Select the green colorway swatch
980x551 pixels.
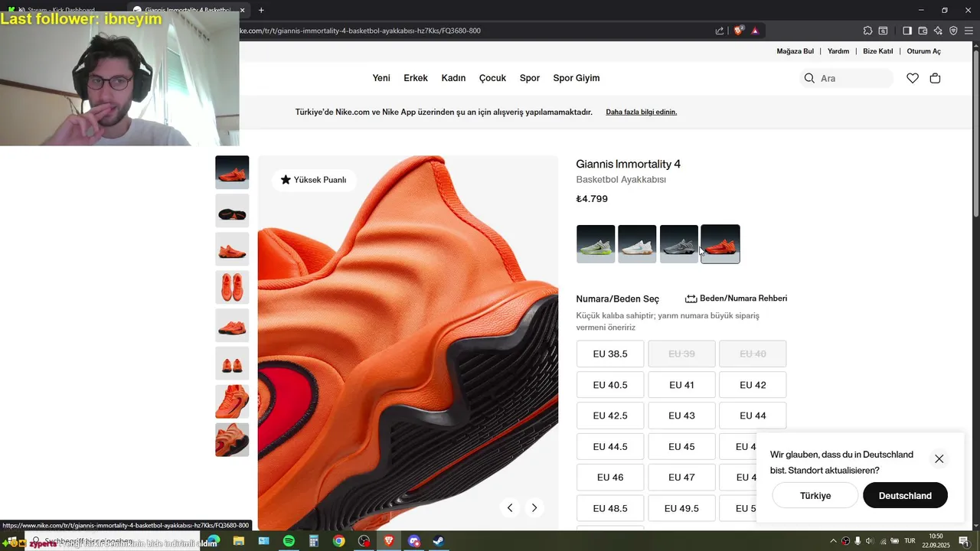(596, 244)
